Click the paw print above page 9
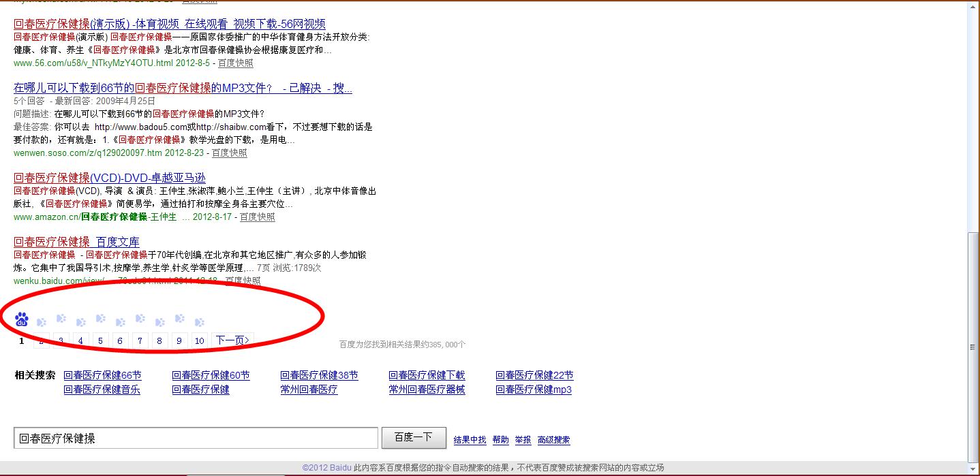The image size is (980, 476). coord(180,318)
